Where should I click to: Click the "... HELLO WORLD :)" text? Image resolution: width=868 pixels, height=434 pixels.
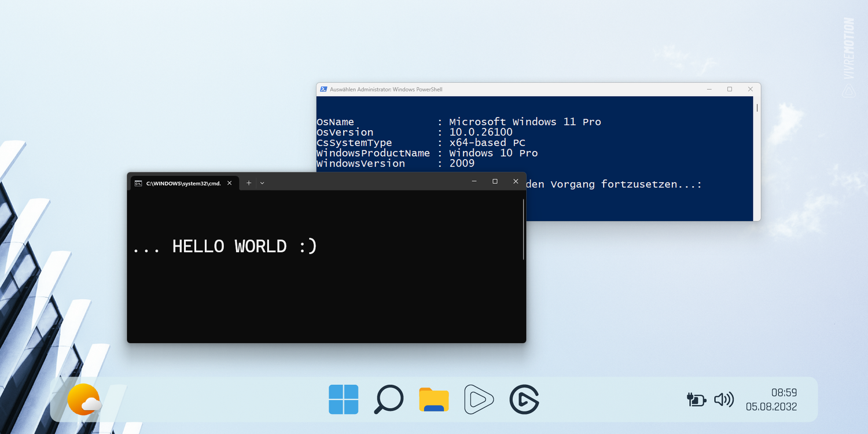pos(225,247)
